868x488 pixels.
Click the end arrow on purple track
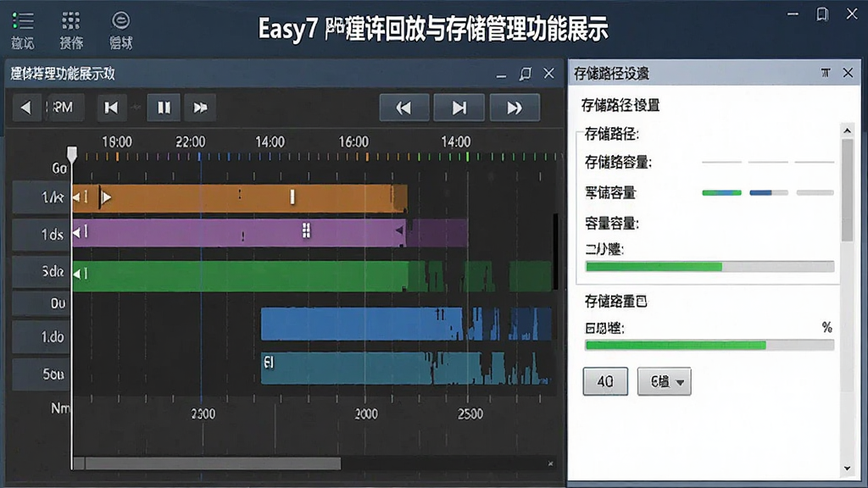(x=399, y=230)
